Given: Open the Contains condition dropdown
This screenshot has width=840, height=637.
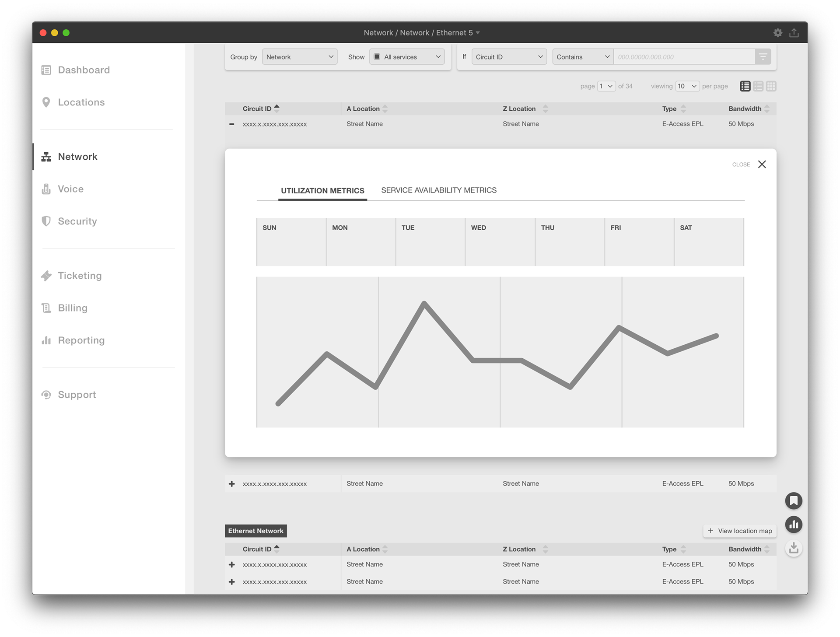Looking at the screenshot, I should pos(582,57).
